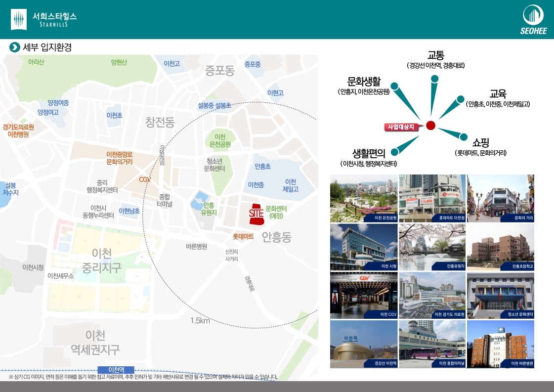The height and width of the screenshot is (392, 554).
Task: Click the 중리 행정복지센터 map label
Action: click(x=102, y=186)
